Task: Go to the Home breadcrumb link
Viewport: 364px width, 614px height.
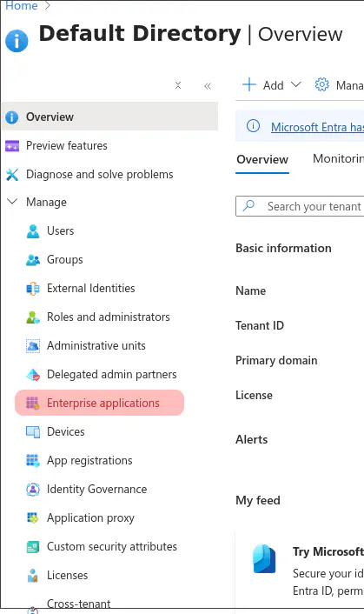Action: [22, 6]
